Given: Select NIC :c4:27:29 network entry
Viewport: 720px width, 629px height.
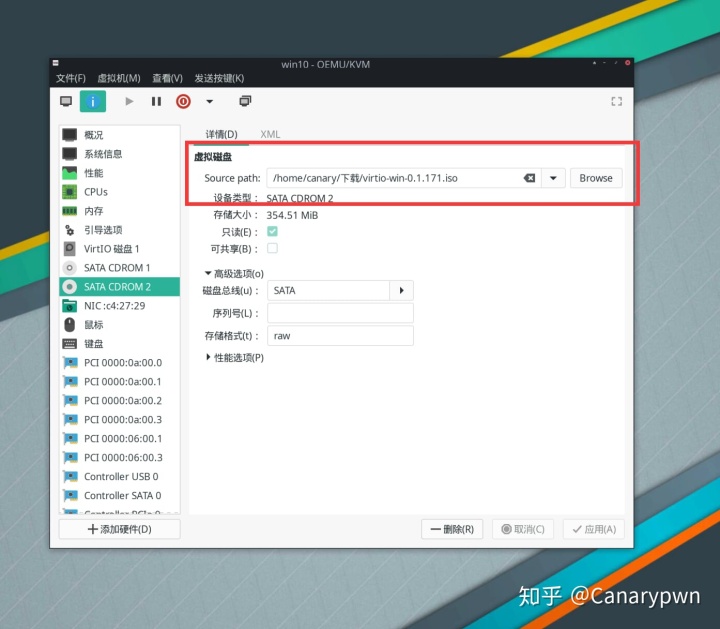Looking at the screenshot, I should (x=119, y=306).
